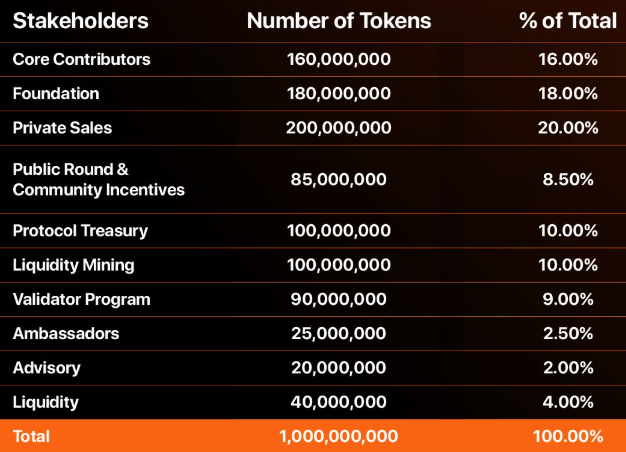Click the Stakeholders column header
626x452 pixels.
81,20
